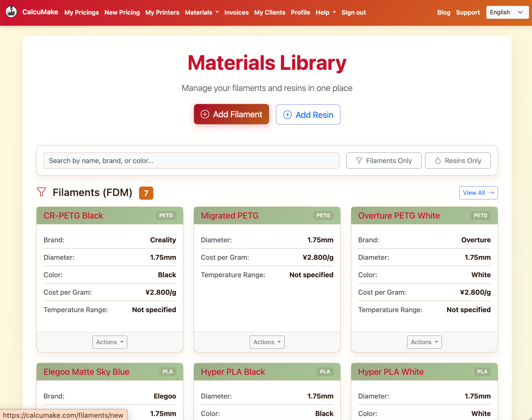Open the Elegoo Matte Sky Blue title
Image resolution: width=532 pixels, height=420 pixels.
(x=86, y=372)
